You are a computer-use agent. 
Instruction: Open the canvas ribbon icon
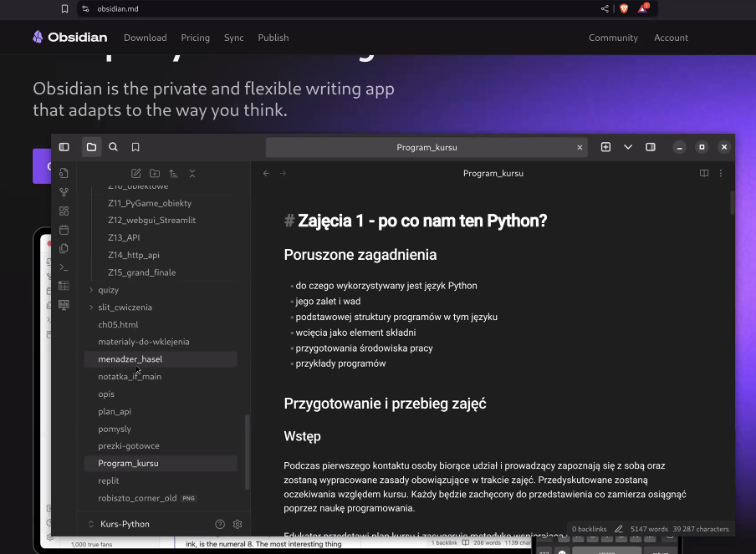pos(64,211)
